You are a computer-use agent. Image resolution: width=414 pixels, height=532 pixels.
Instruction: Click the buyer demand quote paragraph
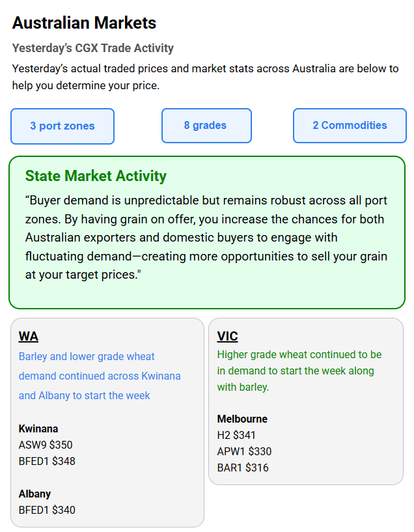pos(206,237)
